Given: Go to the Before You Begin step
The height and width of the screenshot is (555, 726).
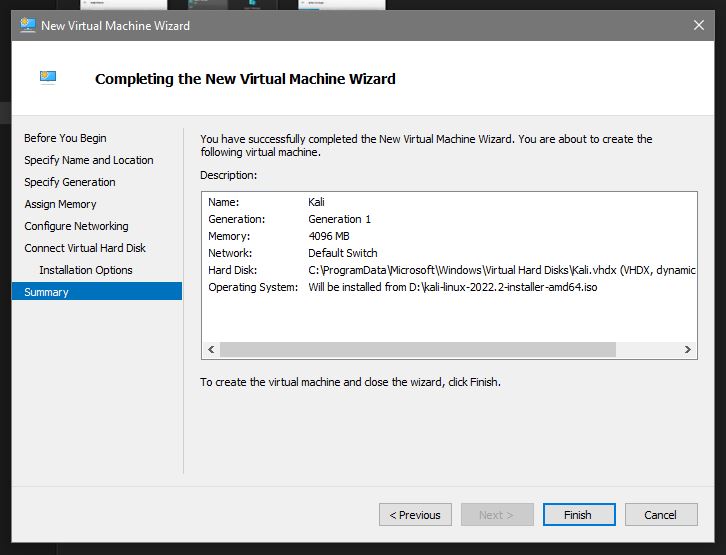Looking at the screenshot, I should [65, 138].
